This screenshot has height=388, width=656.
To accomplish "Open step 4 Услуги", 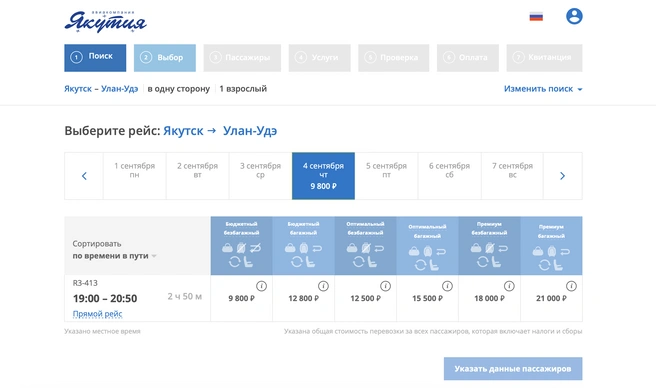I will (x=320, y=58).
